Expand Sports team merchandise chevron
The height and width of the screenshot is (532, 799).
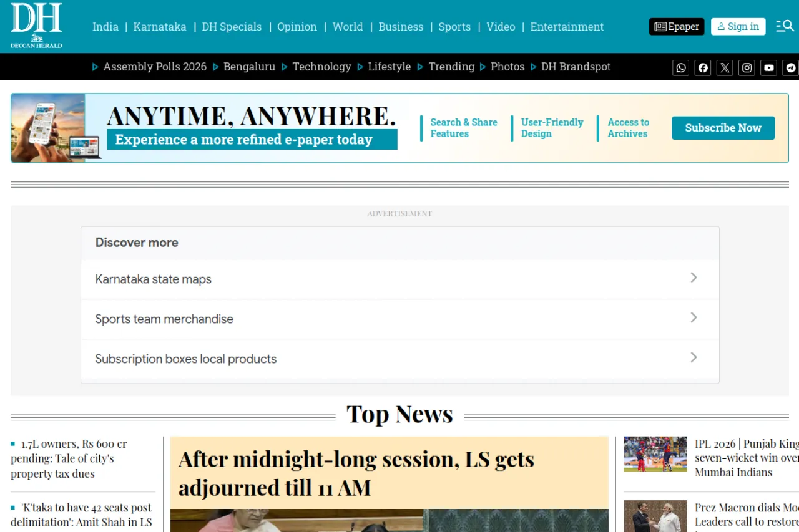tap(694, 317)
